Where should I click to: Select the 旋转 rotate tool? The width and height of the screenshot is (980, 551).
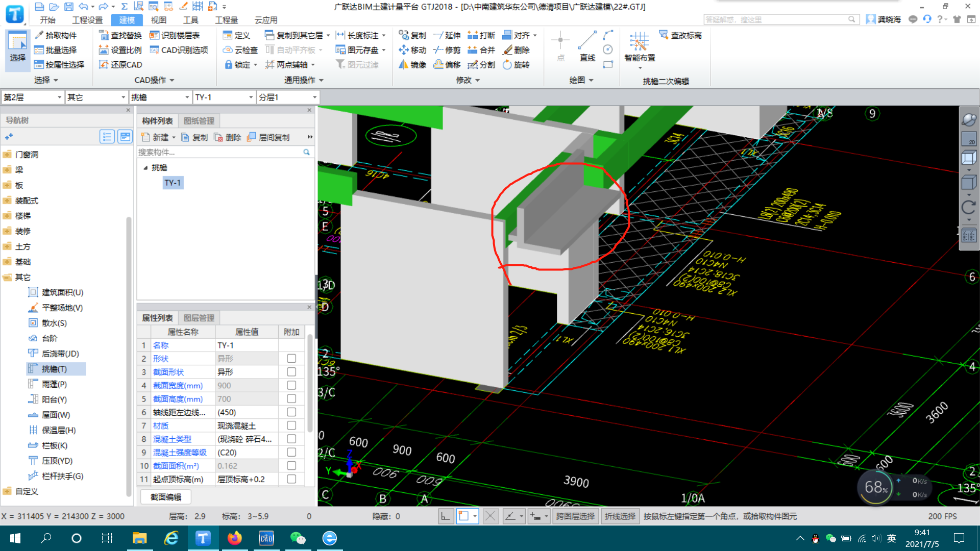517,65
